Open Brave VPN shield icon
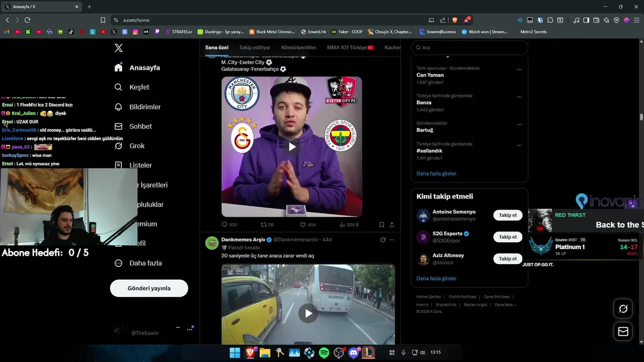The height and width of the screenshot is (362, 644). tap(616, 20)
